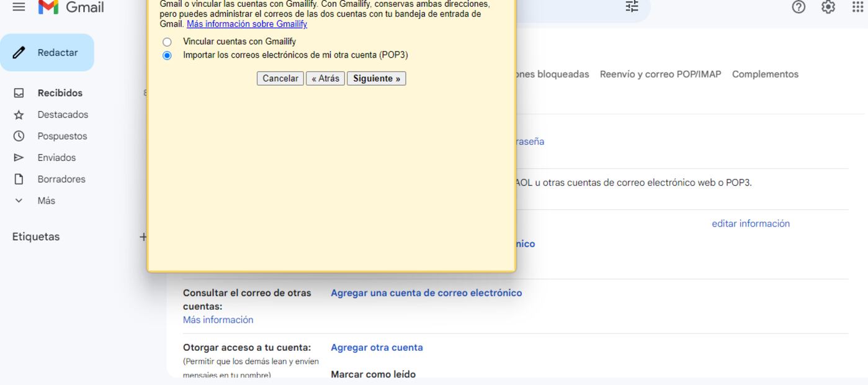Switch to the Reenvío y correo POP/IMAP tab

coord(661,74)
